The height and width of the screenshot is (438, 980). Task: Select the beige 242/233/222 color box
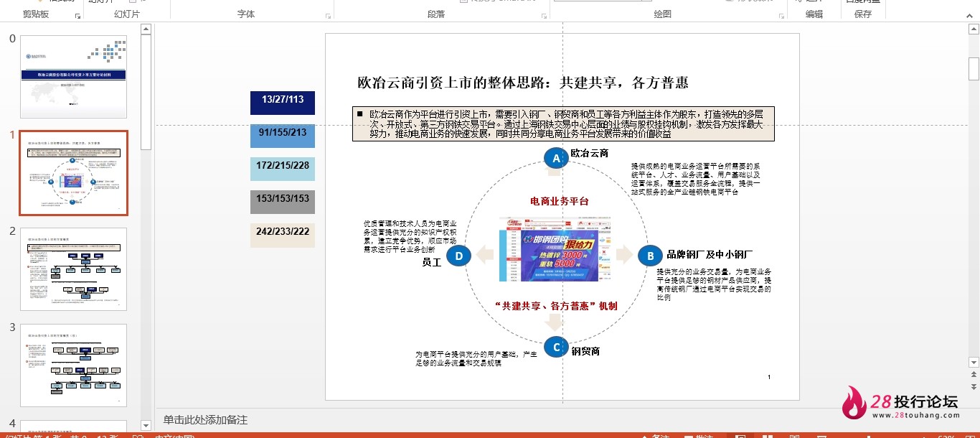click(x=283, y=235)
